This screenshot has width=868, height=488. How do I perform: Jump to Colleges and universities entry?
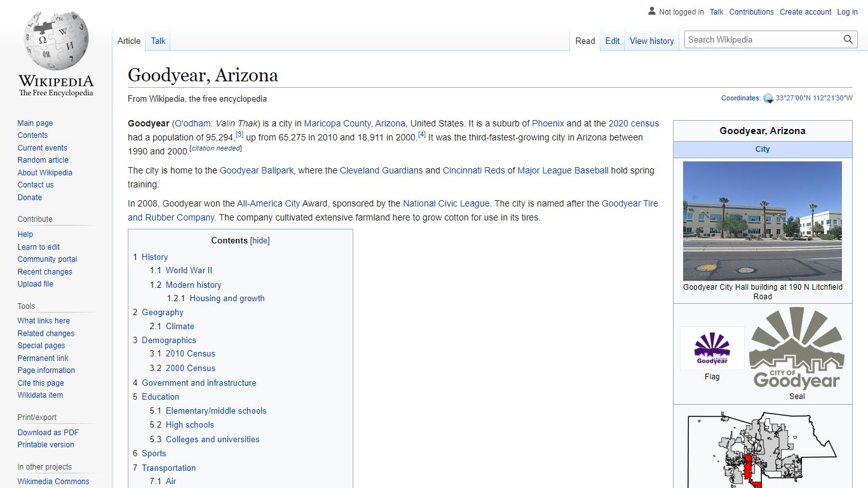pos(212,440)
